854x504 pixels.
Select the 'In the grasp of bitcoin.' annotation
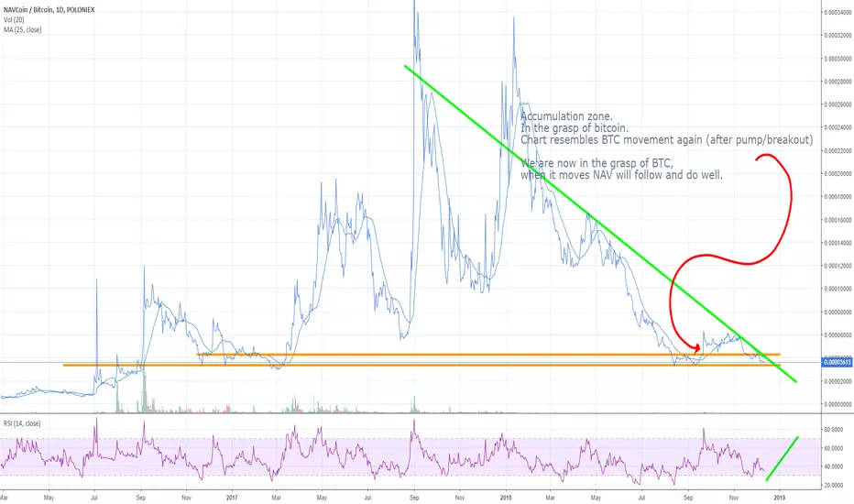[575, 128]
